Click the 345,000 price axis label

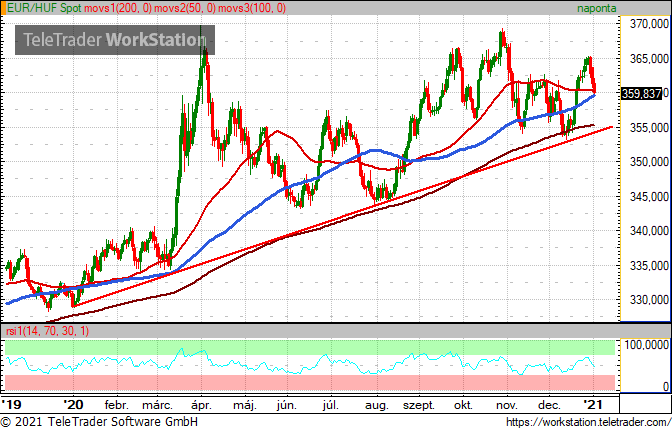click(649, 197)
